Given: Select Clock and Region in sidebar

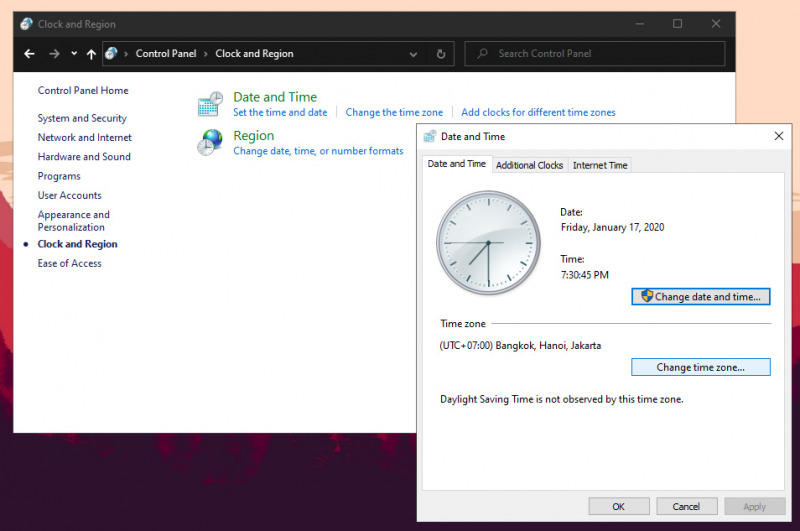Looking at the screenshot, I should point(78,244).
